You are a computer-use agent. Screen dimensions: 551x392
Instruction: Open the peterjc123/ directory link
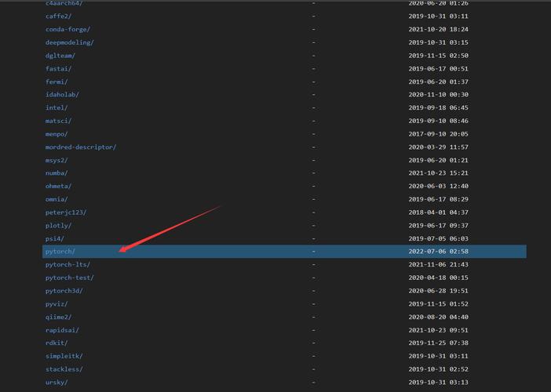point(66,212)
